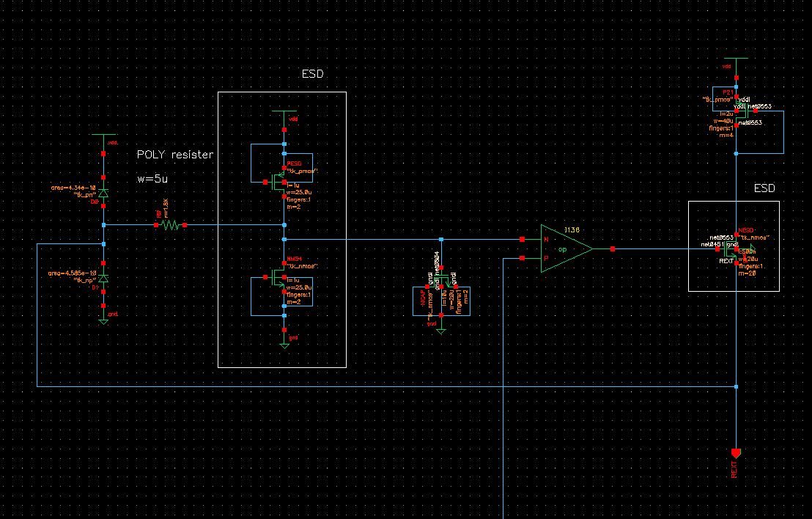The image size is (812, 519).
Task: Click the ground symbol below diode D1
Action: (x=103, y=322)
